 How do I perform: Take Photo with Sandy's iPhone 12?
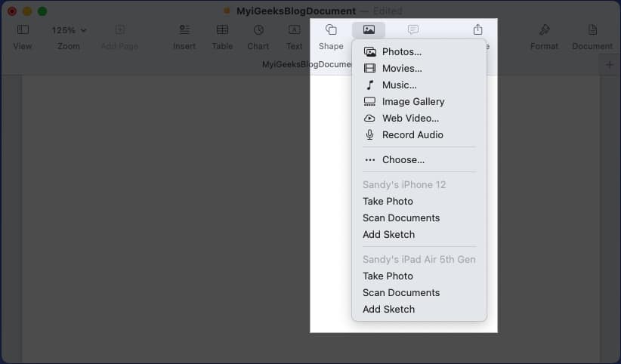(x=419, y=202)
